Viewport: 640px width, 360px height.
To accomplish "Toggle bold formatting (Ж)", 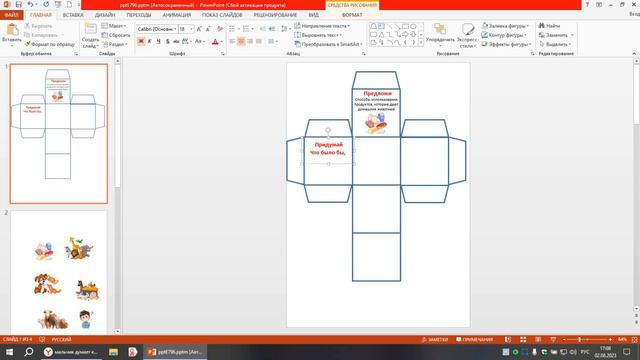I will (x=141, y=41).
